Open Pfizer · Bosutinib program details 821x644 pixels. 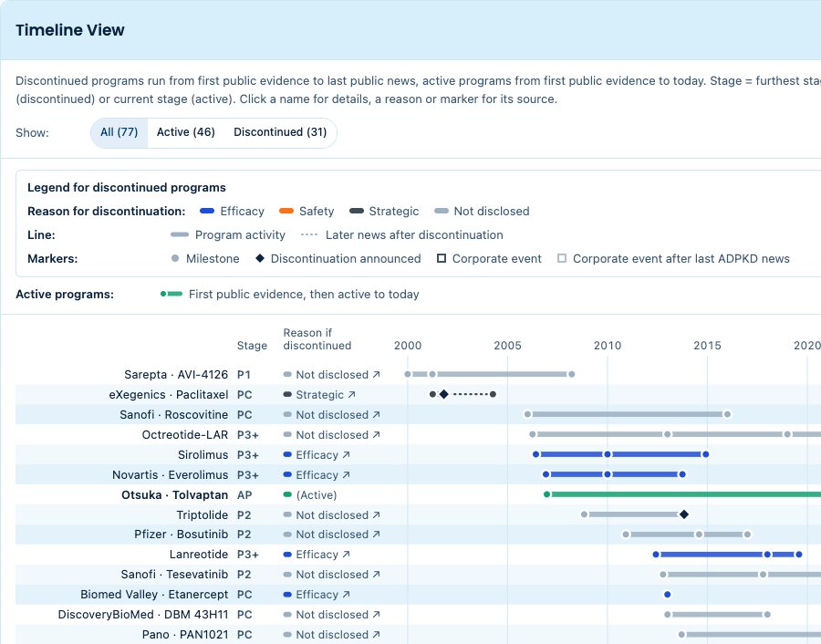pyautogui.click(x=182, y=534)
